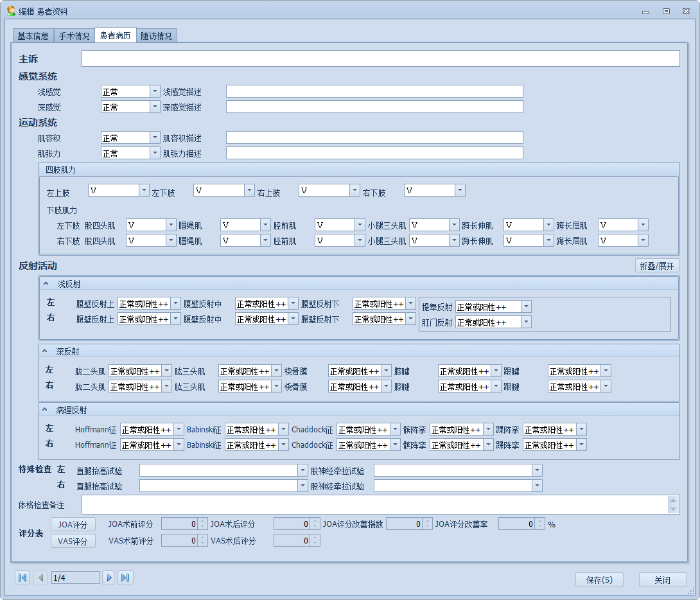Open the left 跟腱 reflex dropdown

click(x=606, y=371)
